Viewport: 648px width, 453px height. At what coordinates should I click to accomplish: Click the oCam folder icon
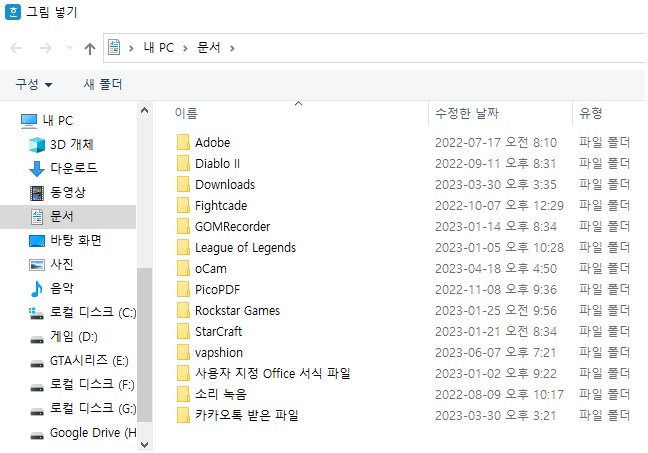(183, 269)
